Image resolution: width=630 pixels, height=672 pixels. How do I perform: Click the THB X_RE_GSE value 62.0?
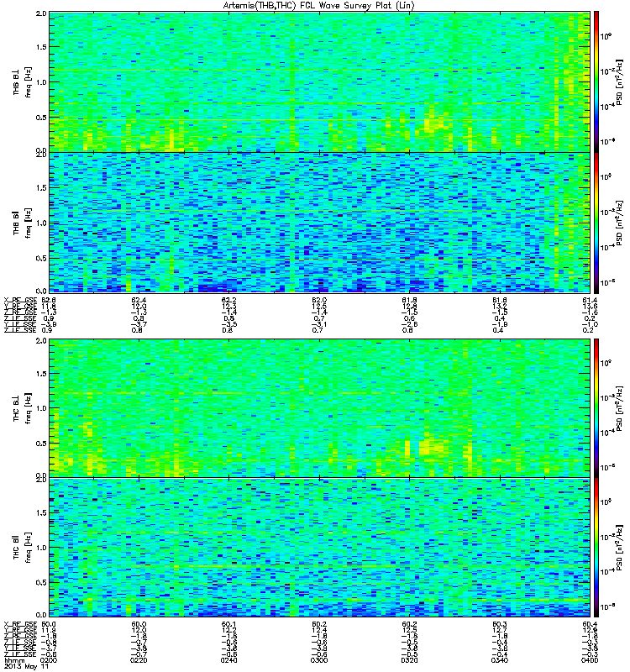coord(319,300)
